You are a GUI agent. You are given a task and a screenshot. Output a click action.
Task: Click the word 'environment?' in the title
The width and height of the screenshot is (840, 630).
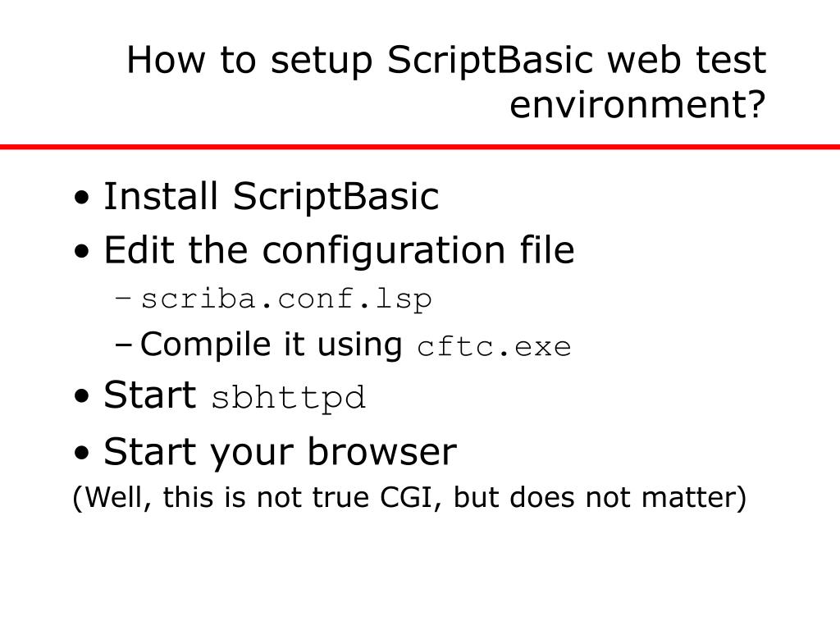pyautogui.click(x=637, y=104)
